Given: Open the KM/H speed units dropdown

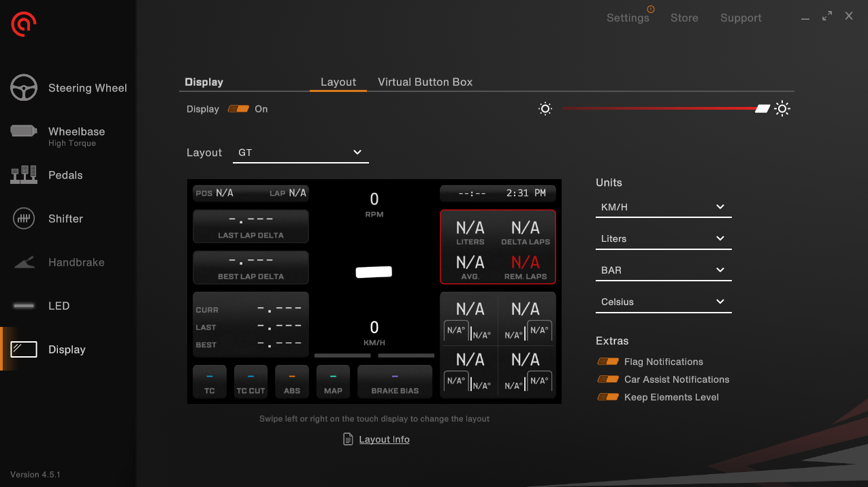Looking at the screenshot, I should coord(664,207).
